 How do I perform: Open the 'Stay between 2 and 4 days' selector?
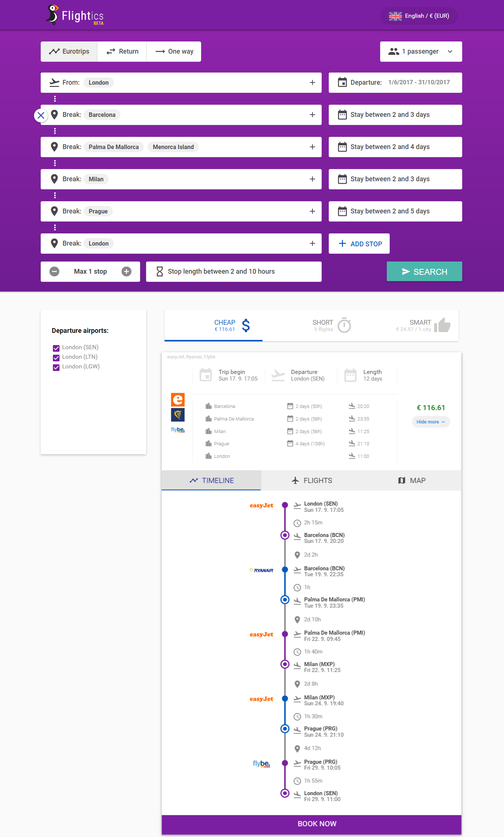tap(395, 147)
